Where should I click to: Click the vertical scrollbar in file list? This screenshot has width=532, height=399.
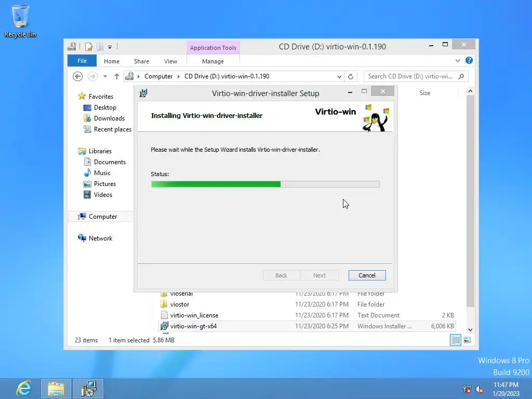[x=470, y=201]
